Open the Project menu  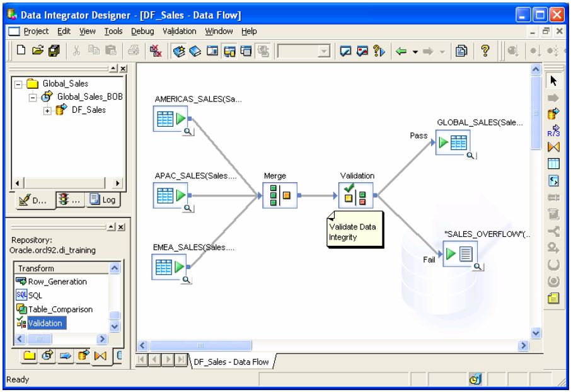(x=36, y=32)
